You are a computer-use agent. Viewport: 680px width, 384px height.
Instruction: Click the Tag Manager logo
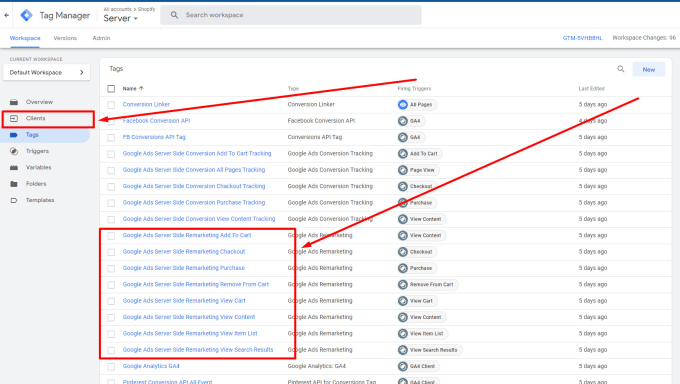coord(26,15)
